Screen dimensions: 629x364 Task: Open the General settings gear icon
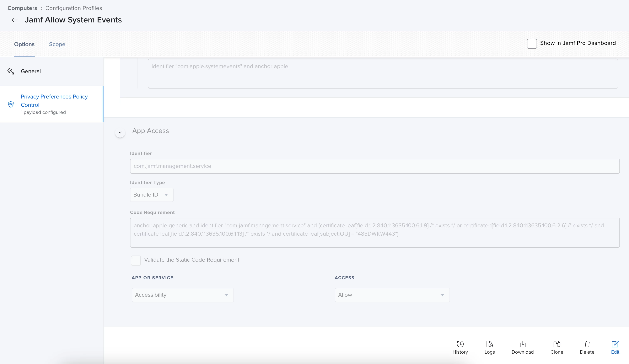pos(11,71)
